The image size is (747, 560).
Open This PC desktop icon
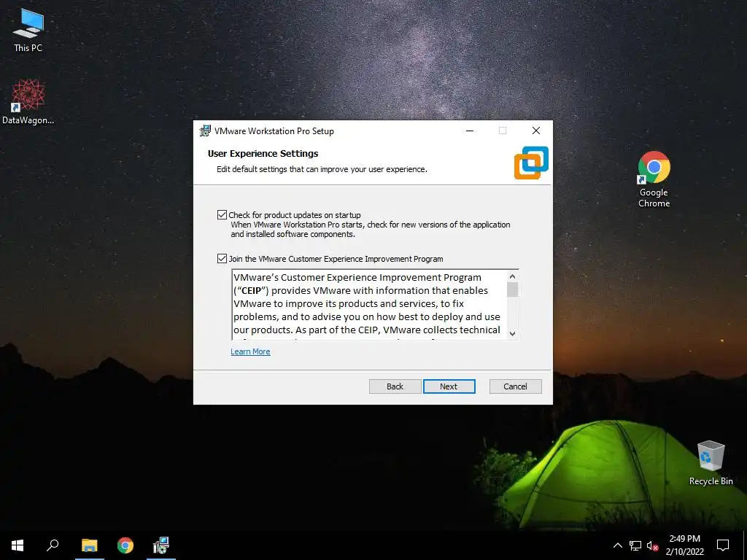pyautogui.click(x=28, y=31)
